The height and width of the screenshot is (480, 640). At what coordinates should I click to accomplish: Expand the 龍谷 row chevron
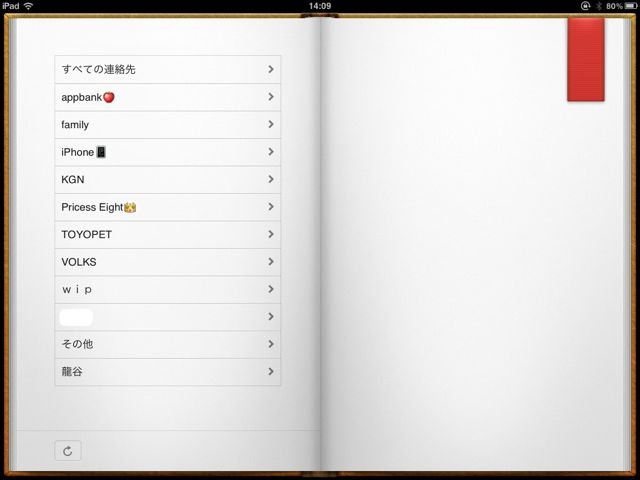pyautogui.click(x=271, y=371)
